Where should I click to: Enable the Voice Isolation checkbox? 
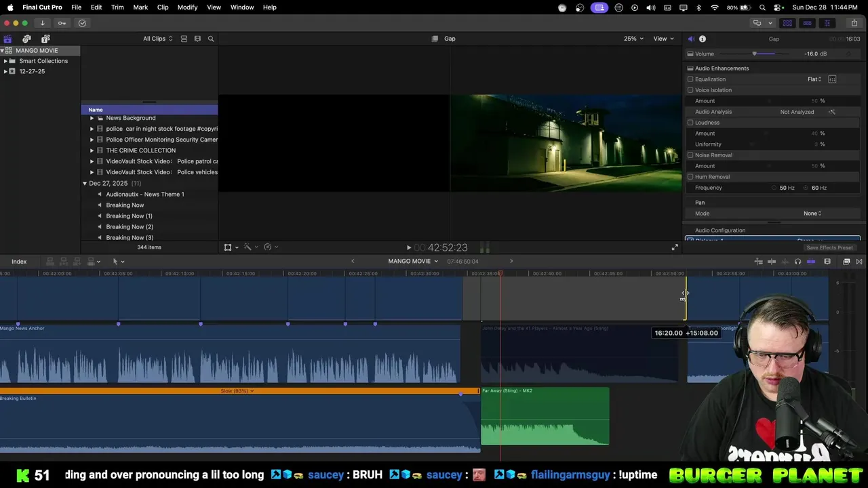(690, 90)
